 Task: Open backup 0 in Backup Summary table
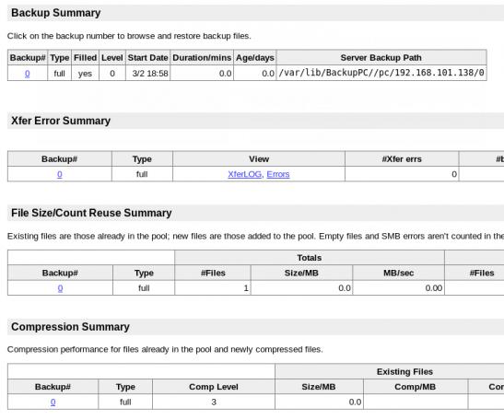pos(28,74)
